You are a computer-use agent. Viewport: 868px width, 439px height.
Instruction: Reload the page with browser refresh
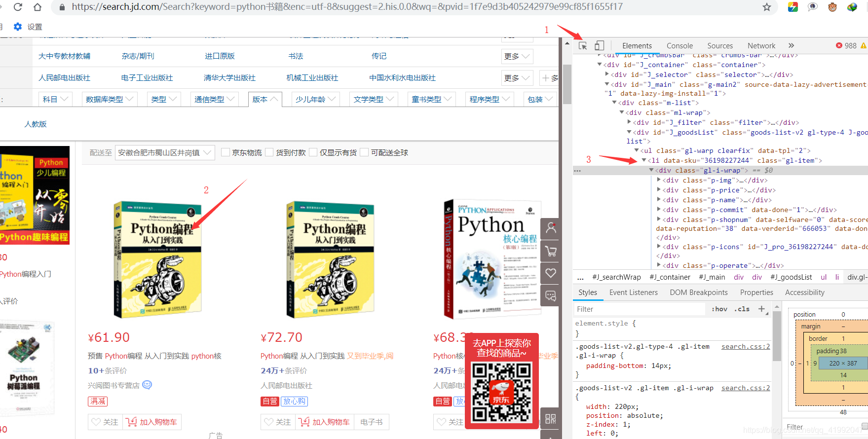pos(18,7)
